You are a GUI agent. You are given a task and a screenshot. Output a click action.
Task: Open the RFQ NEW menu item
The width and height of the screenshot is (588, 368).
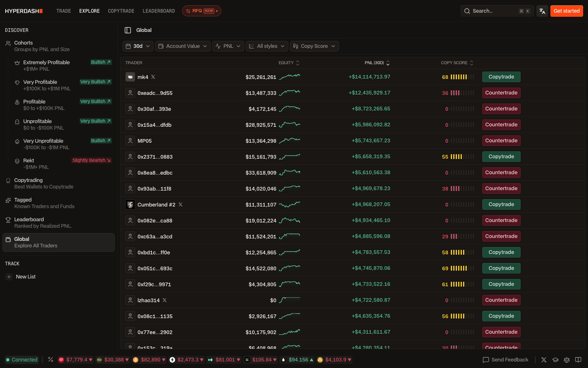click(x=202, y=11)
